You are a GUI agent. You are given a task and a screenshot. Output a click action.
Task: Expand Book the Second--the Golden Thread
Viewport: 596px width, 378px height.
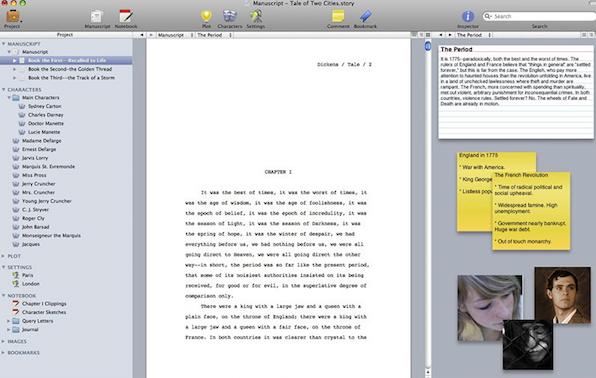click(x=15, y=69)
